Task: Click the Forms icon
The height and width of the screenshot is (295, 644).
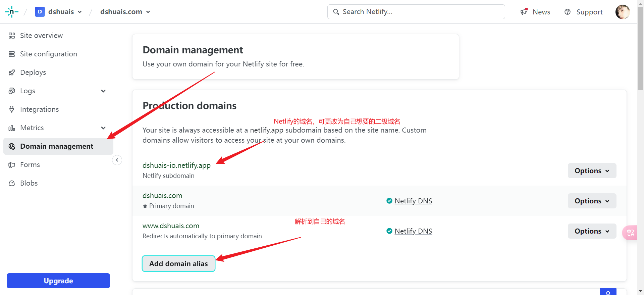Action: [x=12, y=165]
